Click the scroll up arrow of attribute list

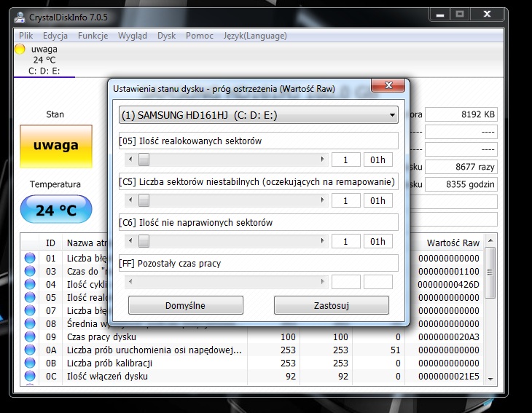(490, 240)
